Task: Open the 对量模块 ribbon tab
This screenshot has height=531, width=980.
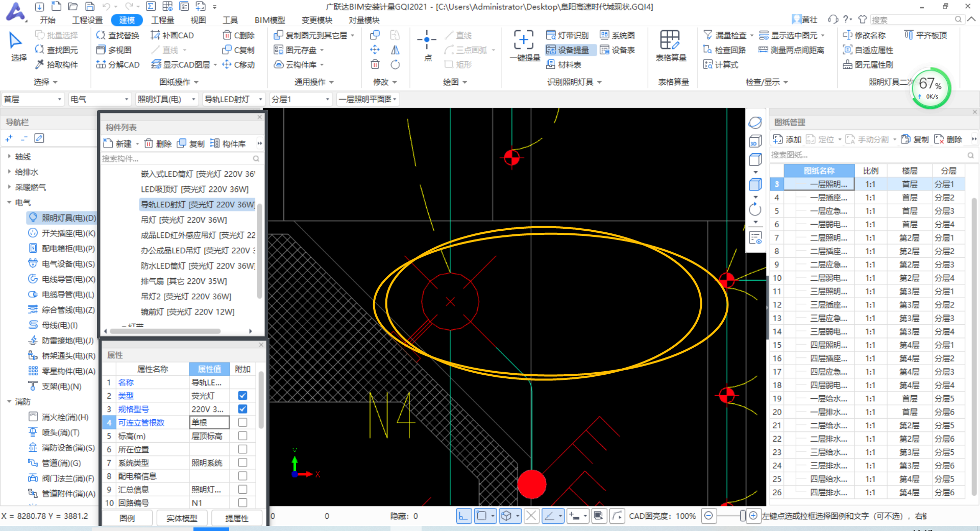Action: click(x=364, y=20)
